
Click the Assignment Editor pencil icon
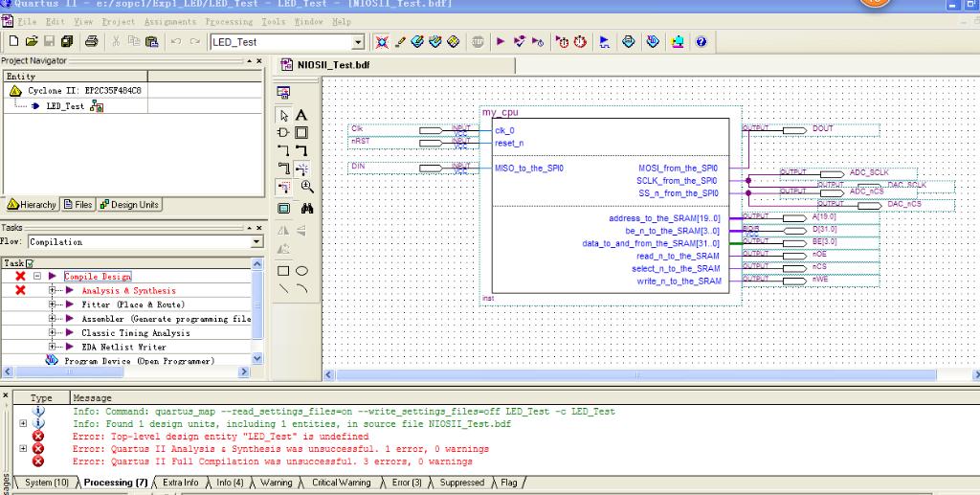tap(400, 42)
